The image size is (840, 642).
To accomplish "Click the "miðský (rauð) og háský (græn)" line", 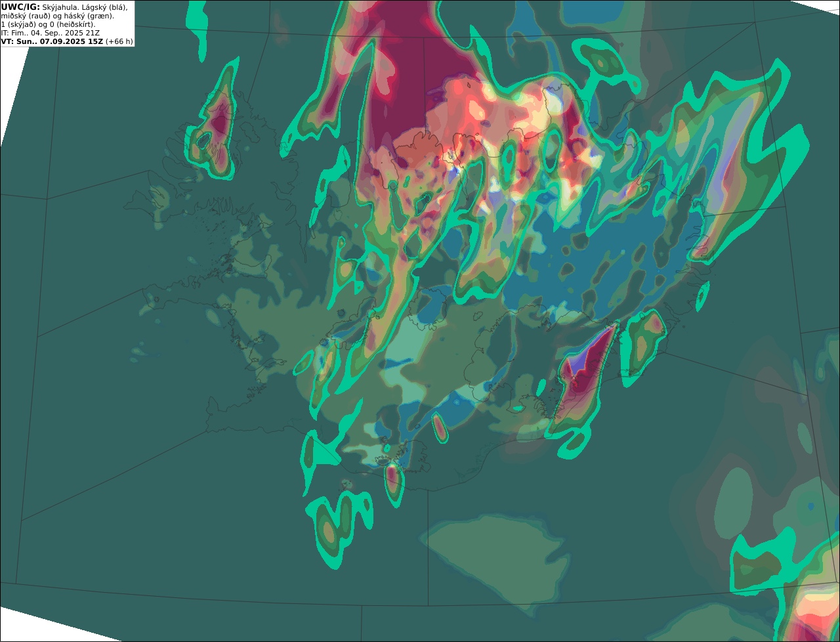I will pyautogui.click(x=57, y=16).
